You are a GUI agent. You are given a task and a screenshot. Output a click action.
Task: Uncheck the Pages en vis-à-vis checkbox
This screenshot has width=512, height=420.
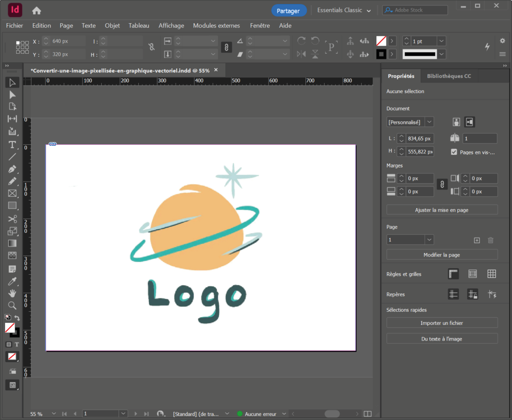pyautogui.click(x=454, y=152)
